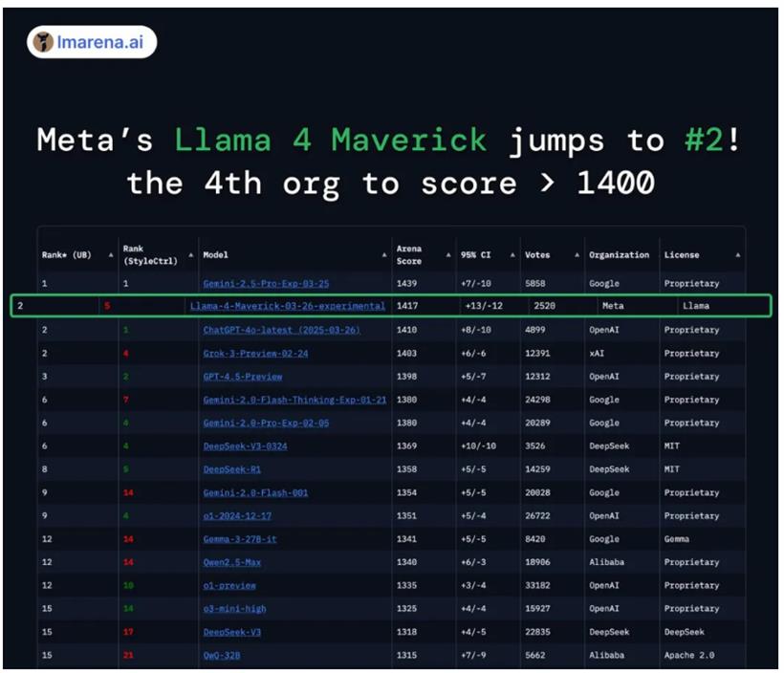
Task: Click the License column sort arrow
Action: pos(737,255)
